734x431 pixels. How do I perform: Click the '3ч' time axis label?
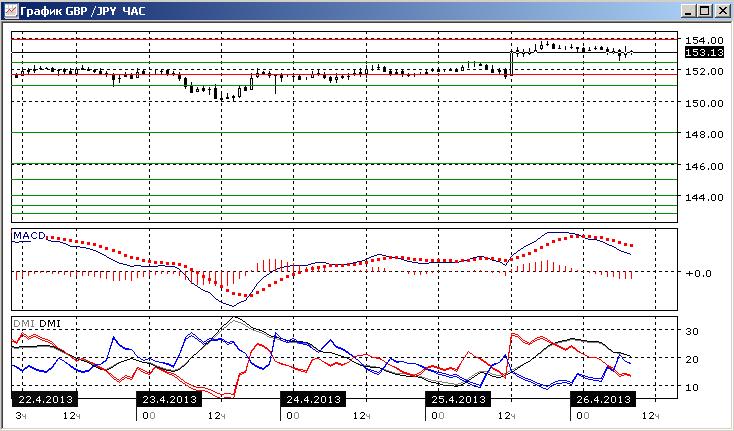pyautogui.click(x=21, y=416)
